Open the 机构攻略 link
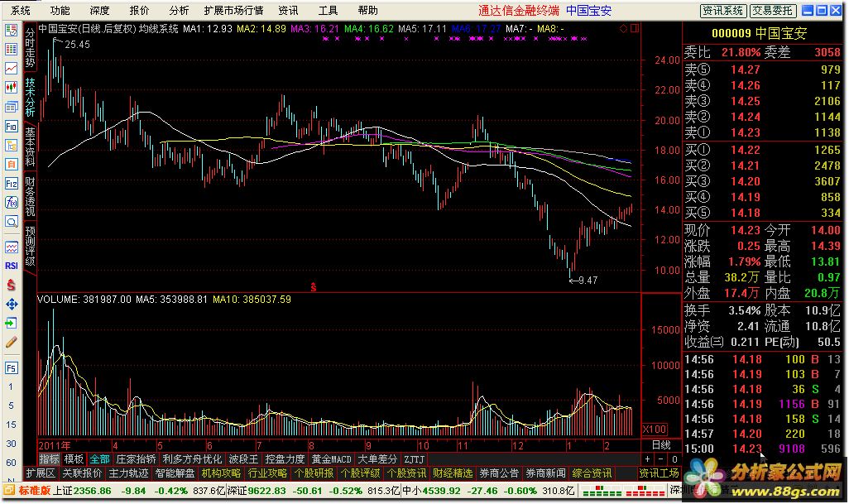This screenshot has width=849, height=504. tap(221, 473)
